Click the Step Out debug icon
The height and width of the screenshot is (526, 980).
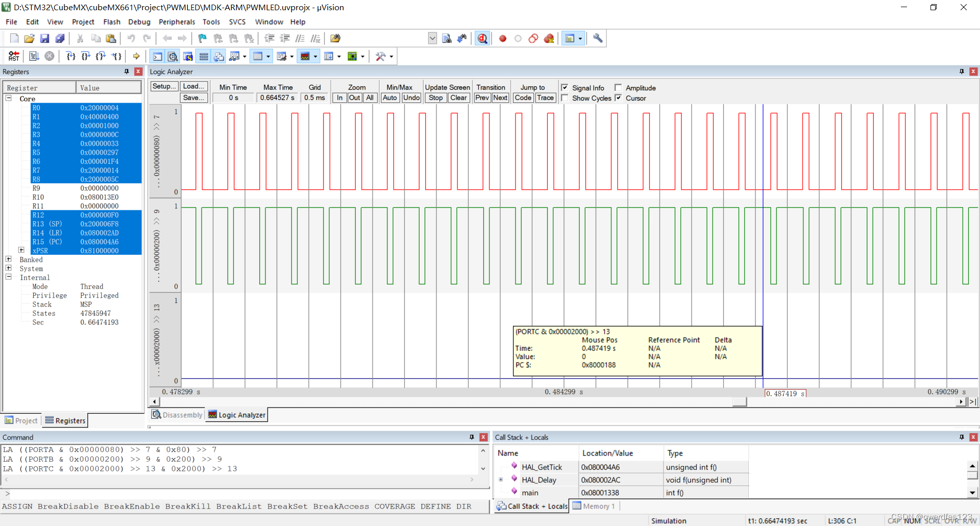point(101,56)
